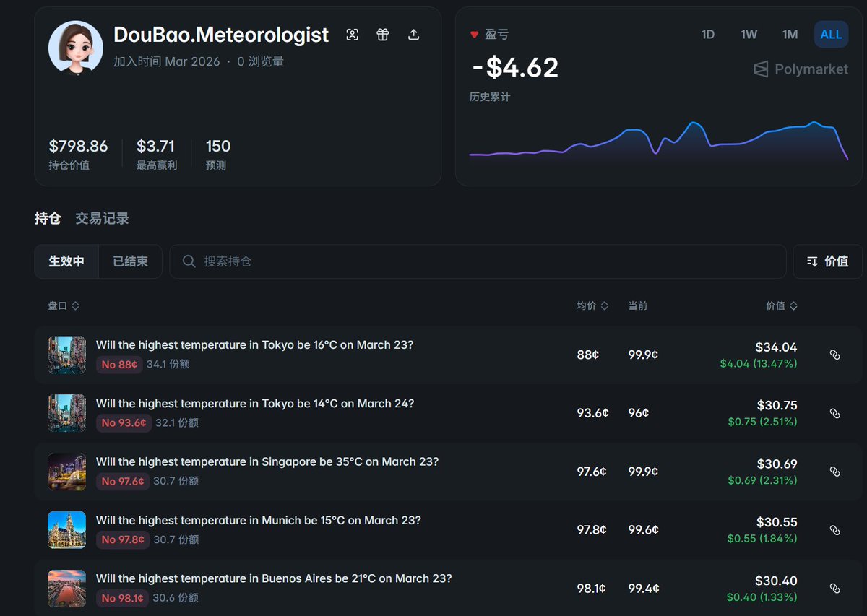Click the No 97.8¢ position badge
Image resolution: width=867 pixels, height=616 pixels.
[x=123, y=540]
